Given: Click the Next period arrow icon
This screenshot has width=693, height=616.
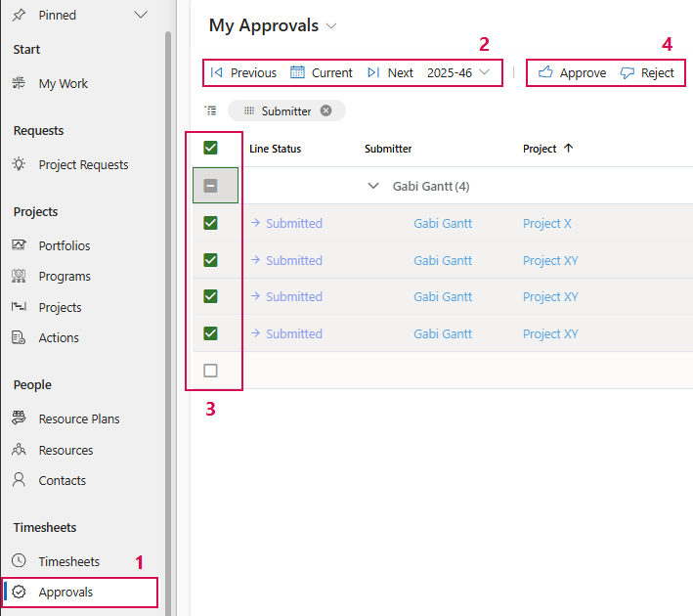Looking at the screenshot, I should click(x=373, y=72).
